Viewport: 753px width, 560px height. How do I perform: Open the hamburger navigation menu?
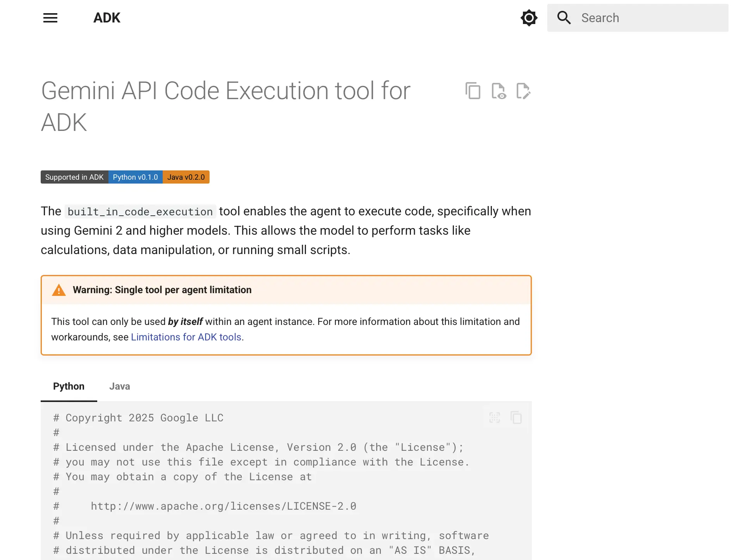(50, 18)
